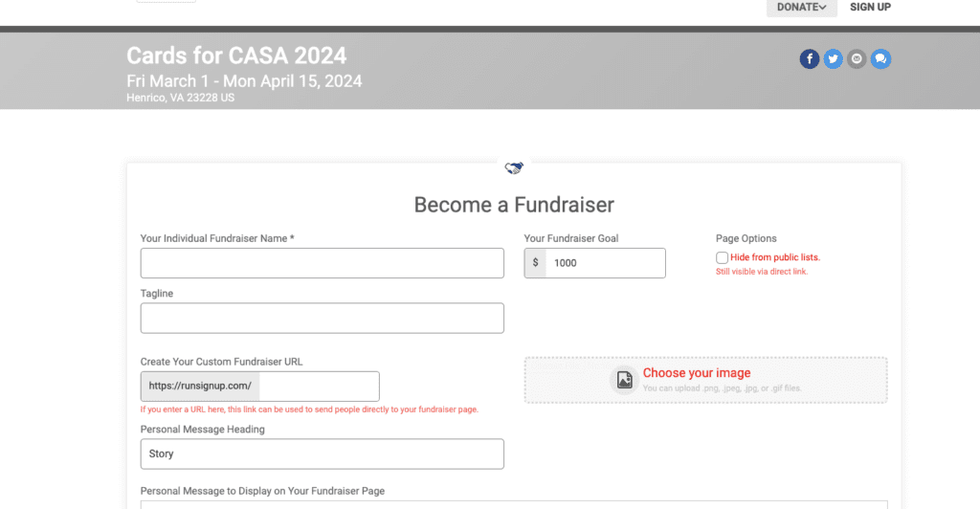Viewport: 980px width, 509px height.
Task: Click the handshake icon above the form
Action: [514, 168]
